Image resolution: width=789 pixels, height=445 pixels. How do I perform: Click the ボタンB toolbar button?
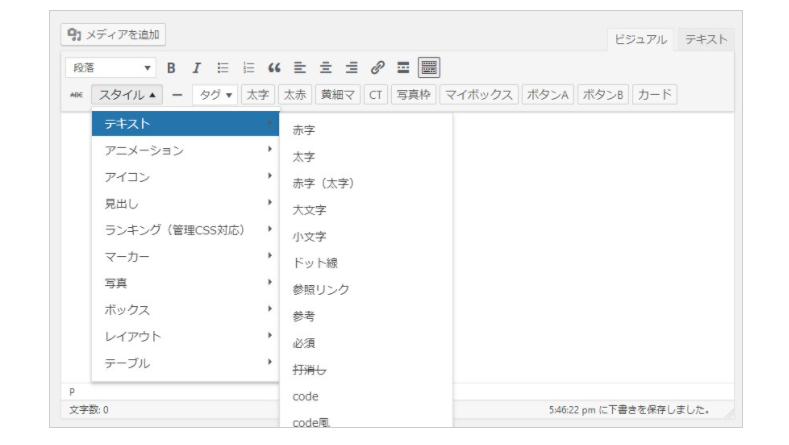pos(603,95)
